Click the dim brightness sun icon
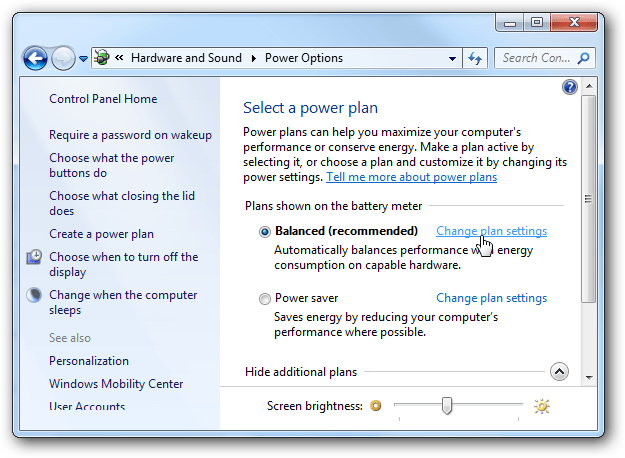Viewport: 625px width, 458px height. [375, 406]
